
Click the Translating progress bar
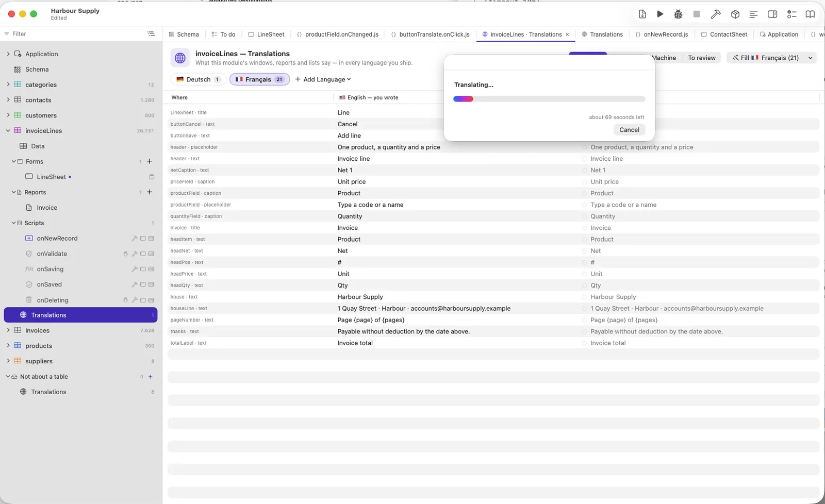[549, 99]
